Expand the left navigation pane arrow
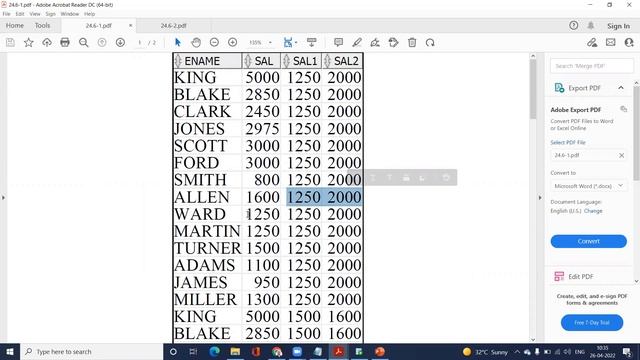The image size is (640, 360). click(x=3, y=198)
